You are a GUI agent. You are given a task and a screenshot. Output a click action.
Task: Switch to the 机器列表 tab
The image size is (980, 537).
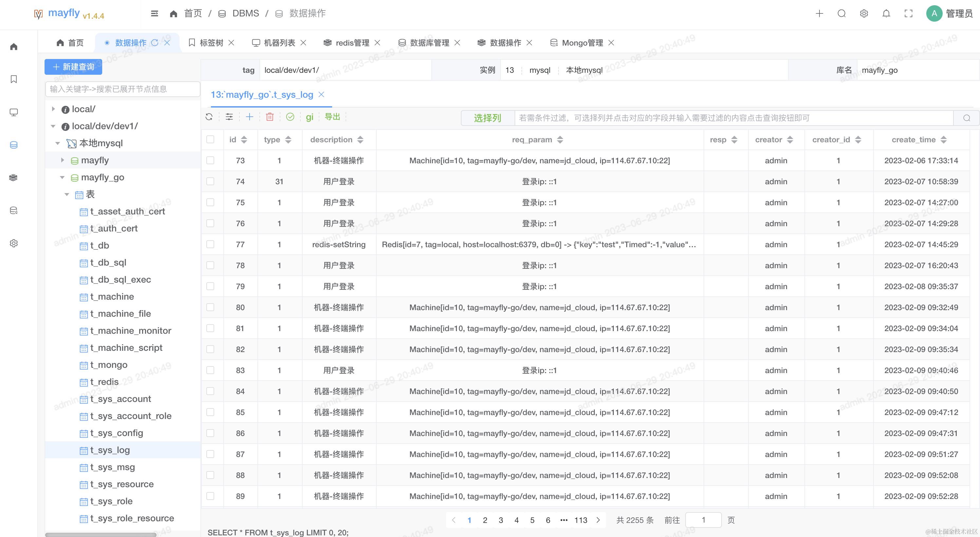(x=279, y=43)
